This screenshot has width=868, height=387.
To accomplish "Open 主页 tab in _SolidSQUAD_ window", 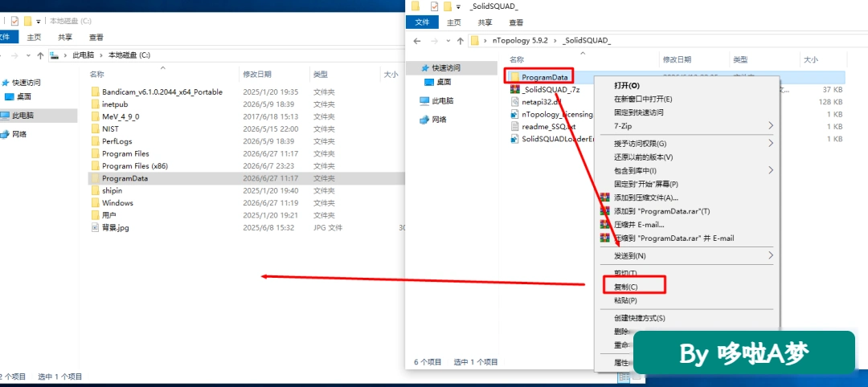I will [454, 22].
